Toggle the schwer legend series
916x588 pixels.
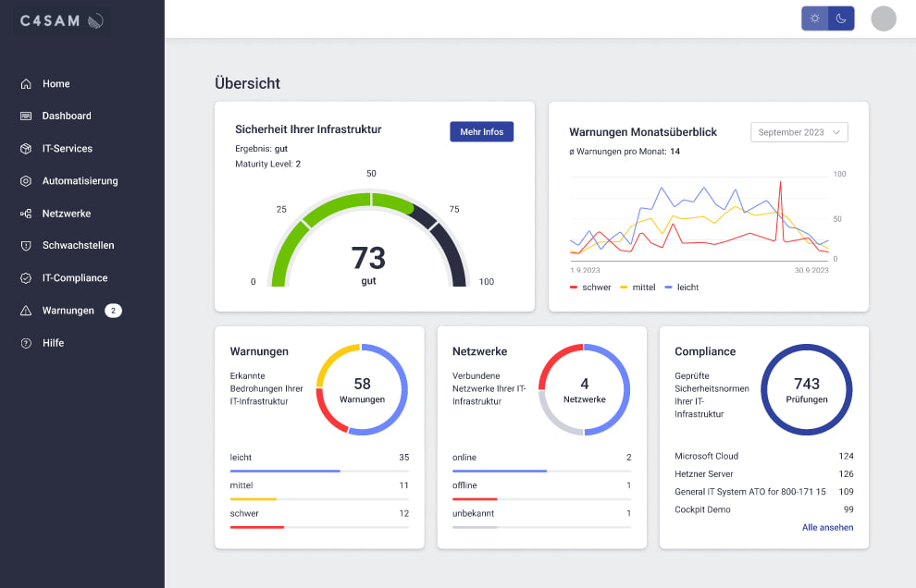tap(590, 288)
